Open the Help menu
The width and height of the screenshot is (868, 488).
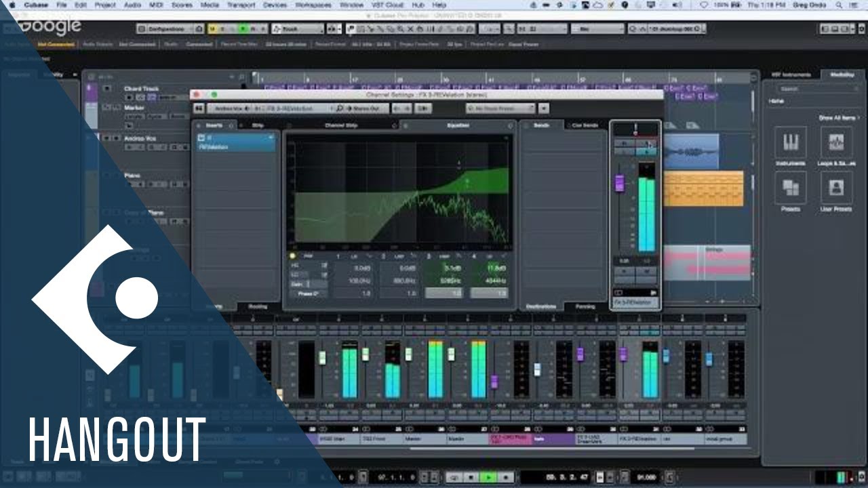[439, 5]
